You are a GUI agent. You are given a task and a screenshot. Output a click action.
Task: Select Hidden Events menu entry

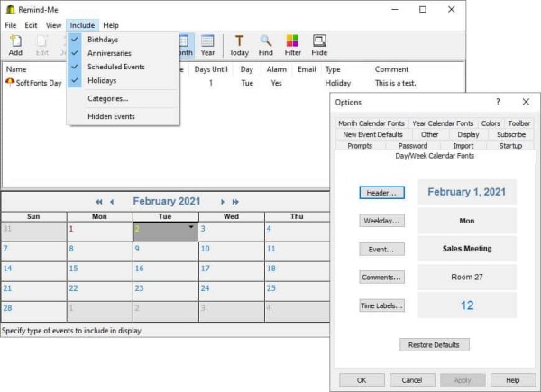point(123,116)
